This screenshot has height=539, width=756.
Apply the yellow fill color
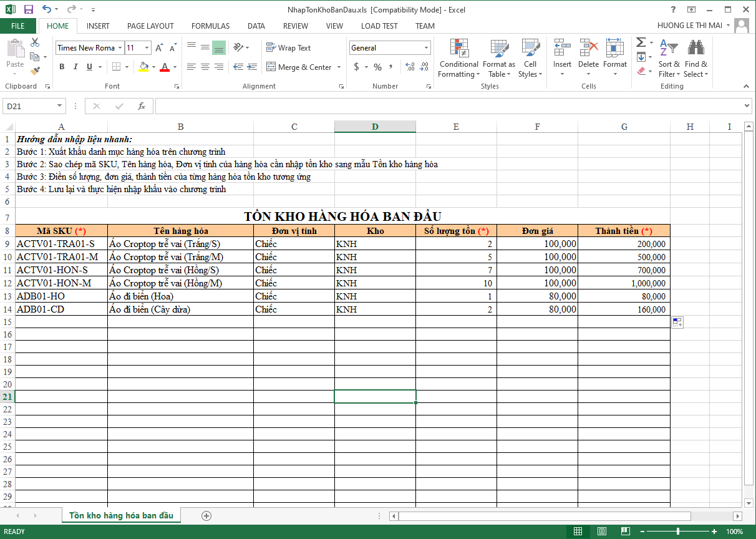click(x=143, y=67)
